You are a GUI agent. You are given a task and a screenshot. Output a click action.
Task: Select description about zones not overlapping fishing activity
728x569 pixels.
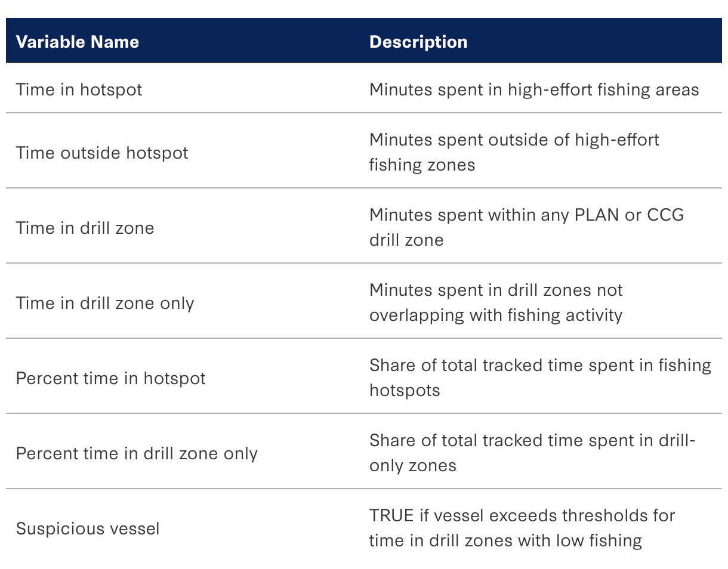[496, 302]
